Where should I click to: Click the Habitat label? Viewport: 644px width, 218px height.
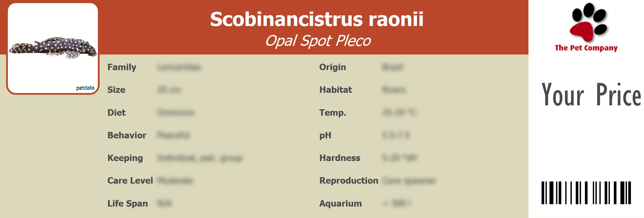(336, 90)
